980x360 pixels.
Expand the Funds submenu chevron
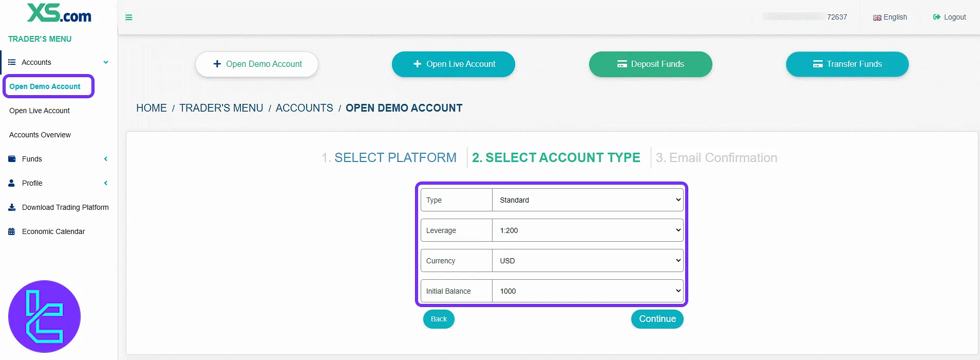click(x=106, y=159)
